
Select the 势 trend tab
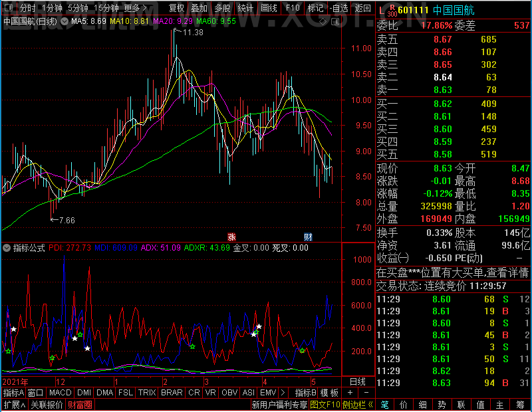click(x=442, y=405)
